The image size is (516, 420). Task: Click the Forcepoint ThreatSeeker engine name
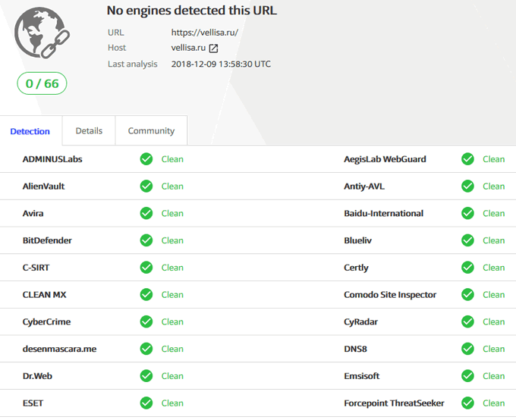[x=394, y=403]
